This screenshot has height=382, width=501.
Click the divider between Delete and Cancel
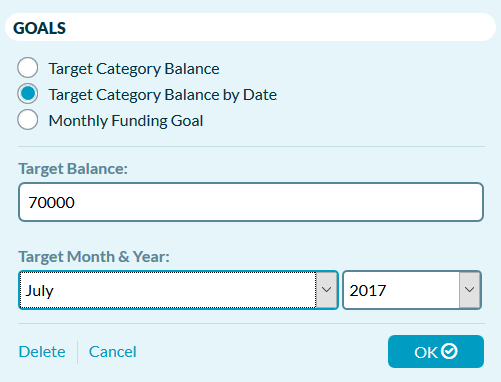pos(77,352)
